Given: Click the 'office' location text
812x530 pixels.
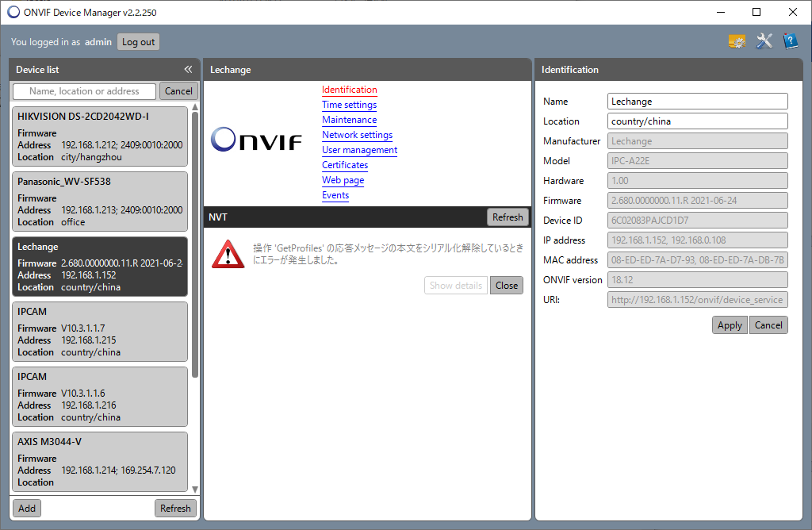Looking at the screenshot, I should (73, 221).
